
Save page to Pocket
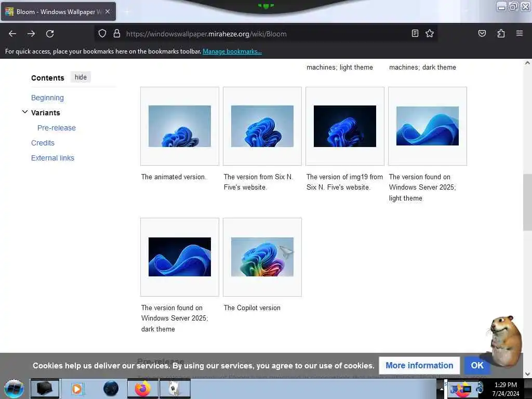tap(482, 33)
